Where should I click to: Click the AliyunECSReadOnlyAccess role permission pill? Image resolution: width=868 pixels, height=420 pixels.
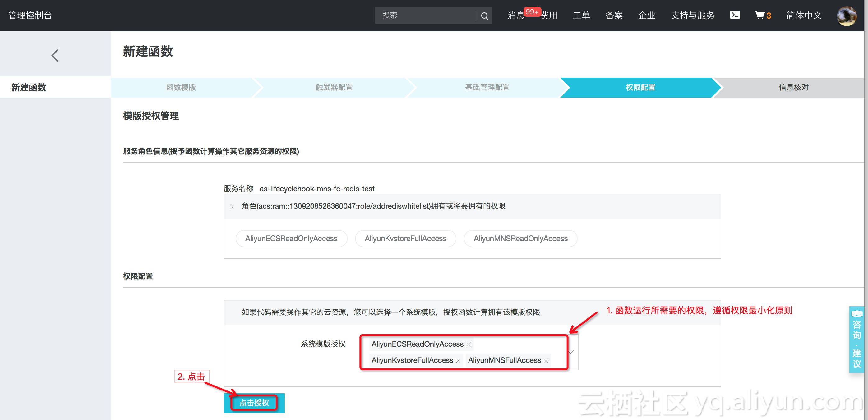point(292,239)
